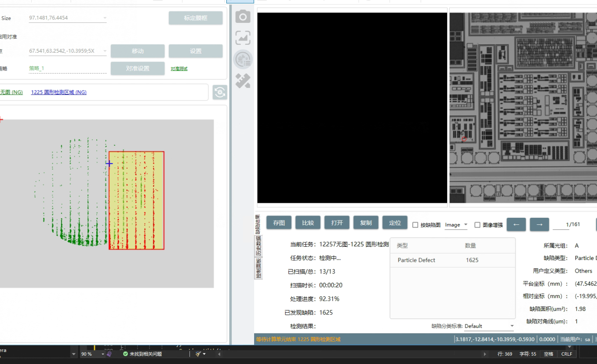Click the 设置 button
The width and height of the screenshot is (597, 364).
196,51
